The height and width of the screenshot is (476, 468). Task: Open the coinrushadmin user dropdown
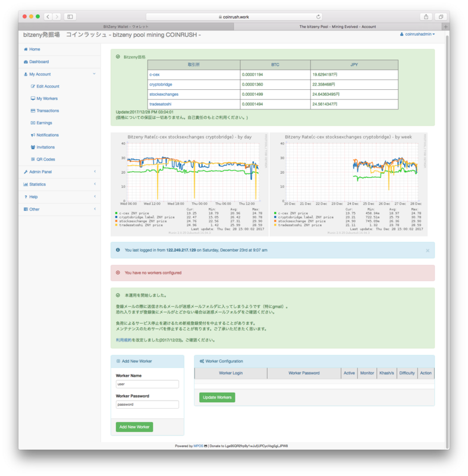coord(418,35)
